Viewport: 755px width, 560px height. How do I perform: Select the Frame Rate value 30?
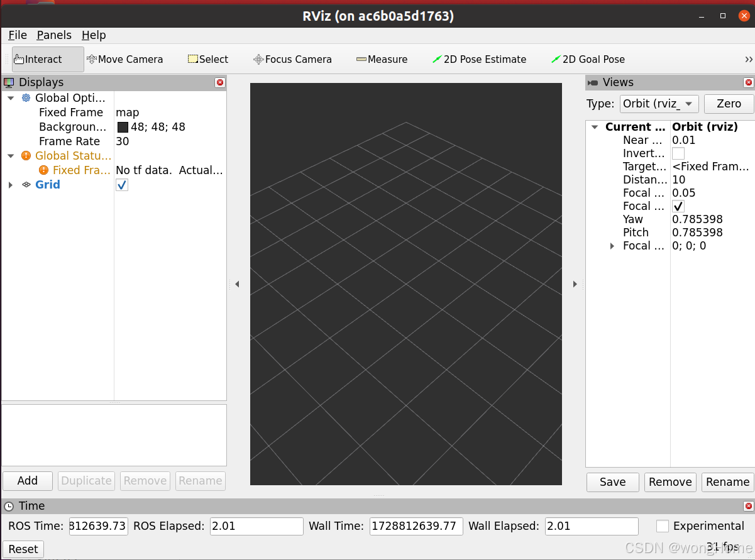(x=123, y=141)
